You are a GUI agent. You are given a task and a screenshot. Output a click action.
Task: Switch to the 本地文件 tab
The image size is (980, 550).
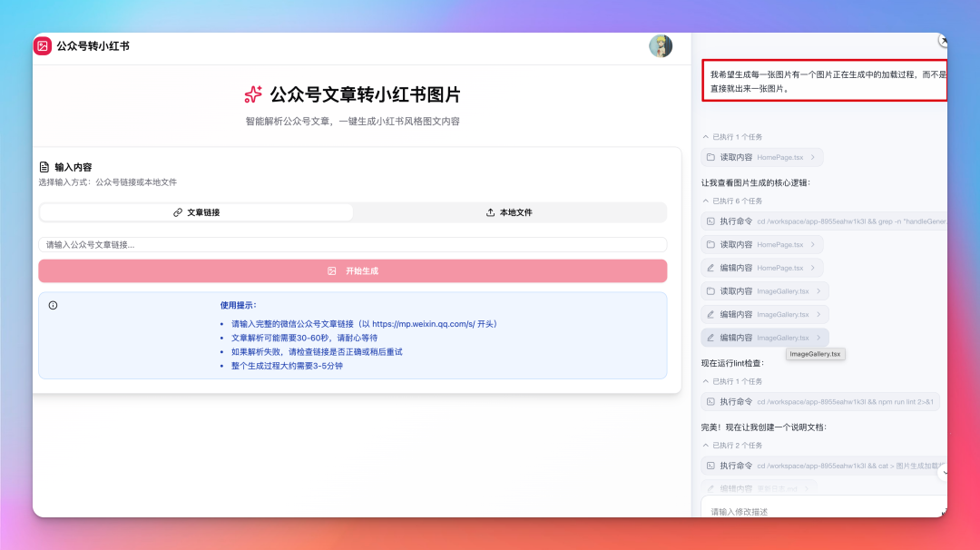pyautogui.click(x=509, y=212)
